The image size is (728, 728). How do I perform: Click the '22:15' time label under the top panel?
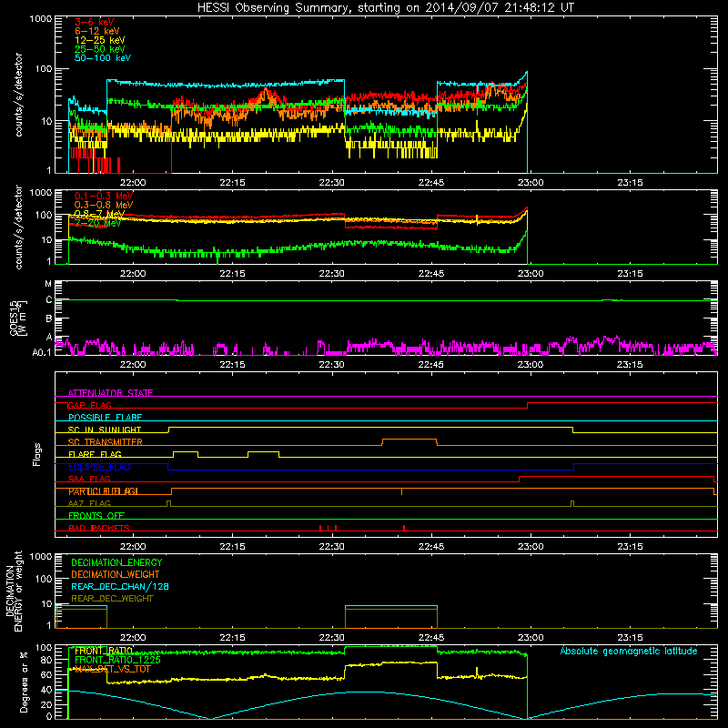232,183
